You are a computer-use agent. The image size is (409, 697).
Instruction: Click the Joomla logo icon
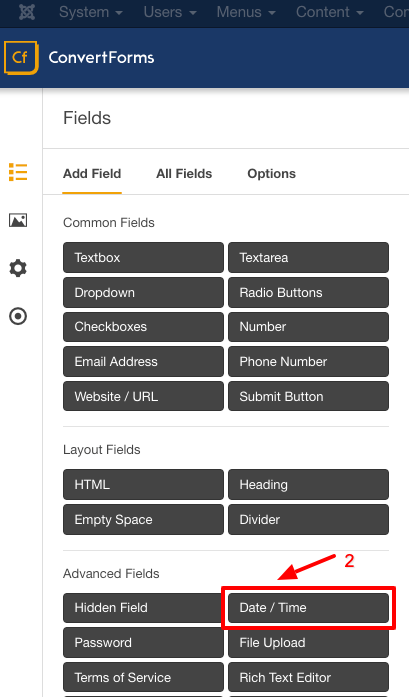[x=27, y=12]
